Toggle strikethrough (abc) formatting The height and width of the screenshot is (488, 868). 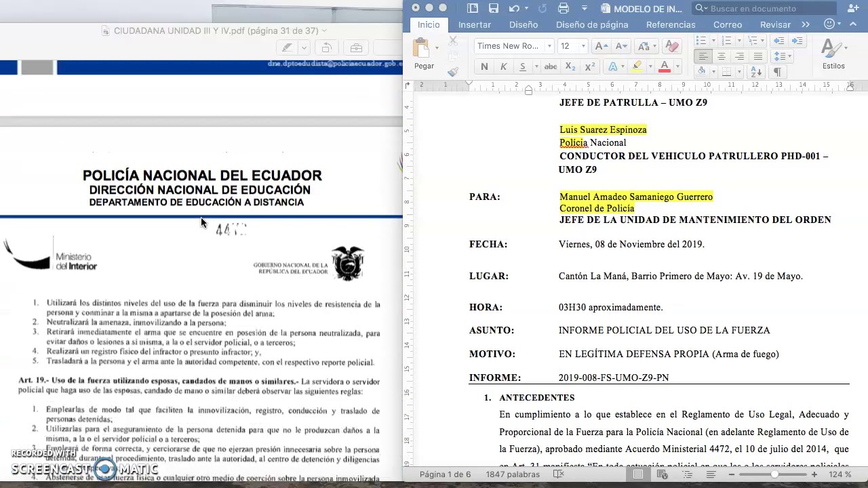click(551, 66)
